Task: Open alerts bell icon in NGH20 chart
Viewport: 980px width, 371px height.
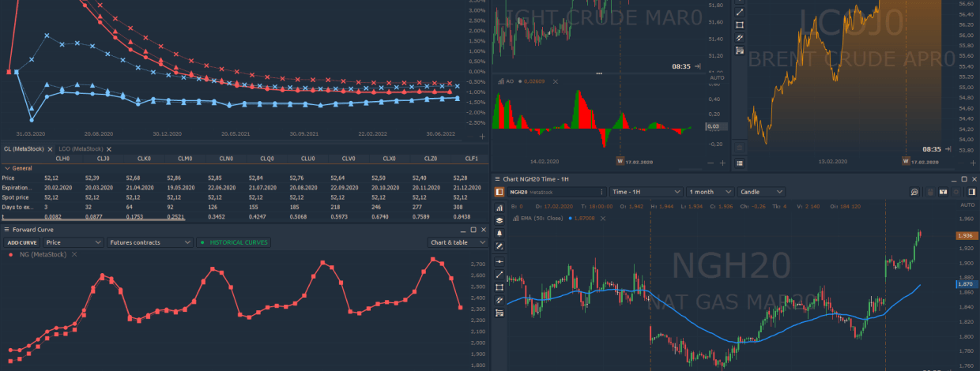Action: tap(499, 233)
